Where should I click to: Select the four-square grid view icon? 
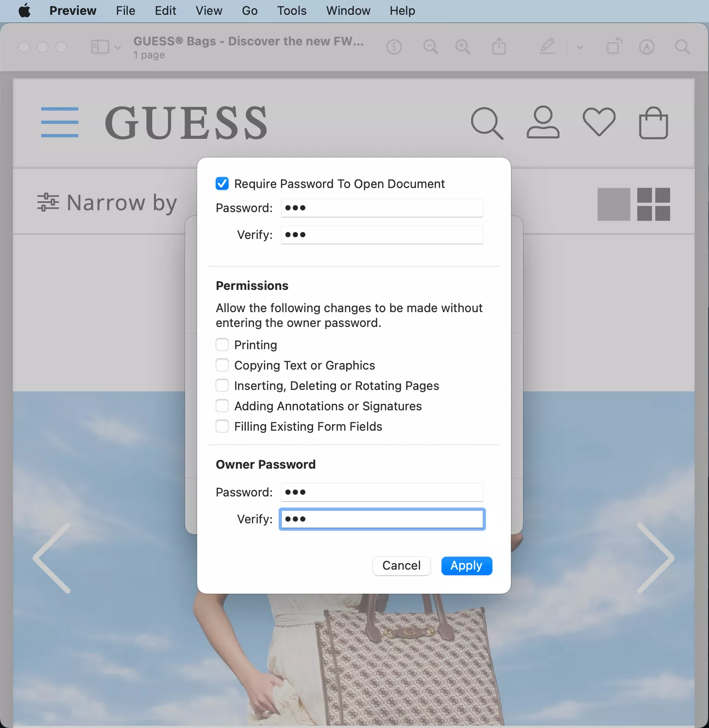coord(653,204)
